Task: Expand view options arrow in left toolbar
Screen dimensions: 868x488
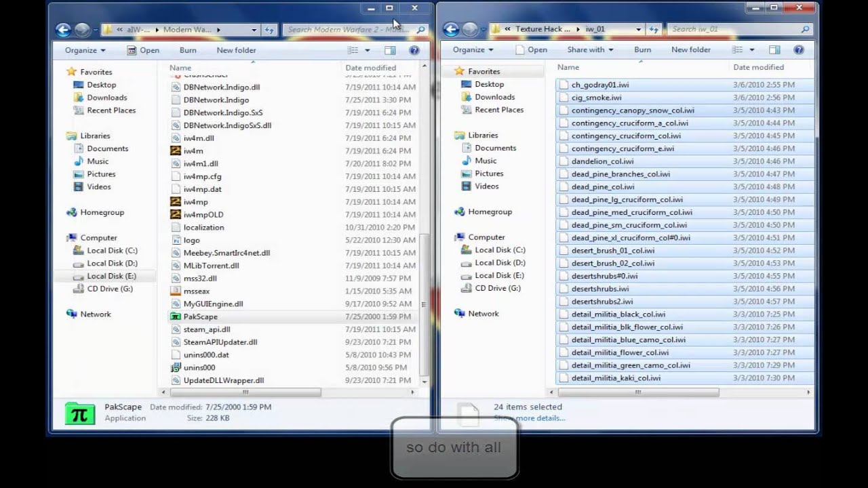Action: coord(368,50)
